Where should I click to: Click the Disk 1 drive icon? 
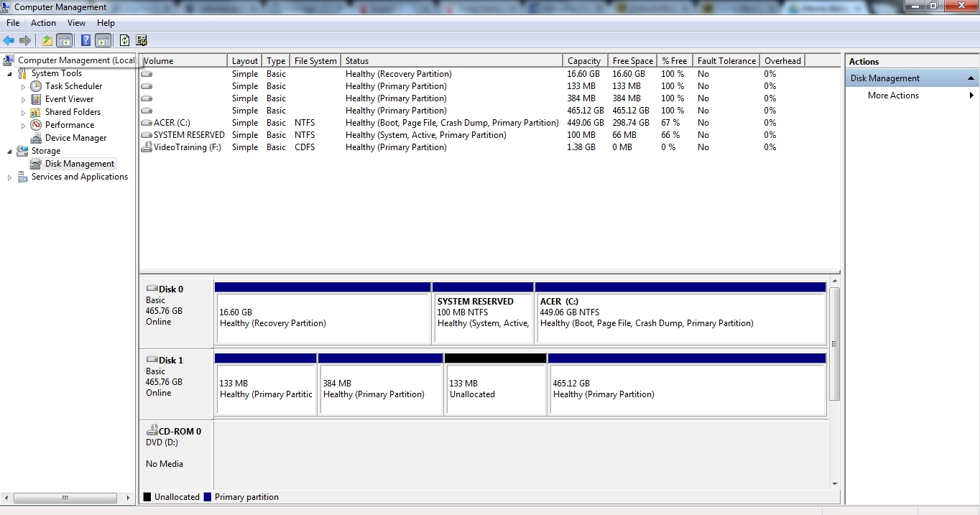pyautogui.click(x=152, y=360)
